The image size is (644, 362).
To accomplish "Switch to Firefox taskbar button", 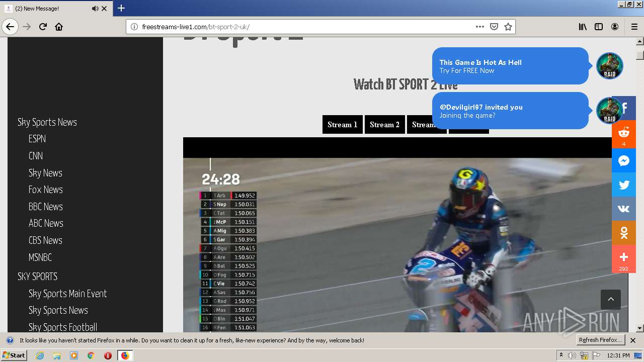I will tap(125, 355).
